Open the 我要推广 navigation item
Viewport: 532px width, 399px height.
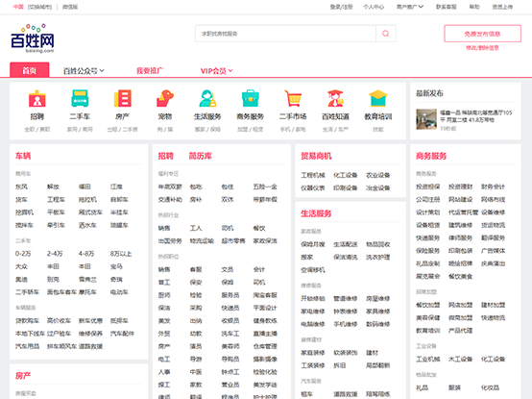tap(150, 71)
